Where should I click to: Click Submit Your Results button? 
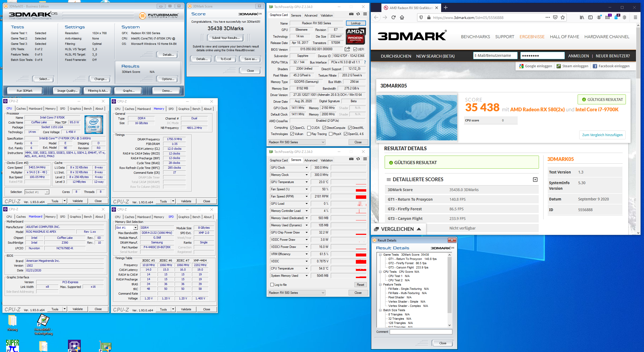click(x=226, y=38)
